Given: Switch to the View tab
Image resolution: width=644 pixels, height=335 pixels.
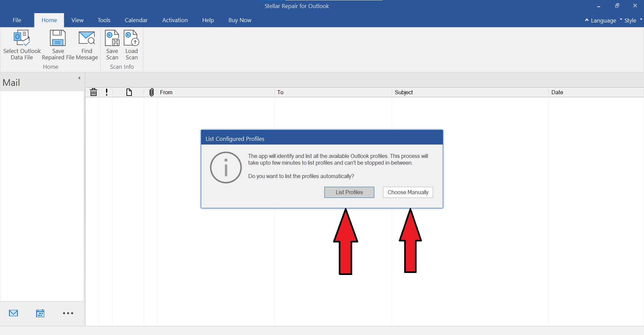Looking at the screenshot, I should click(77, 20).
